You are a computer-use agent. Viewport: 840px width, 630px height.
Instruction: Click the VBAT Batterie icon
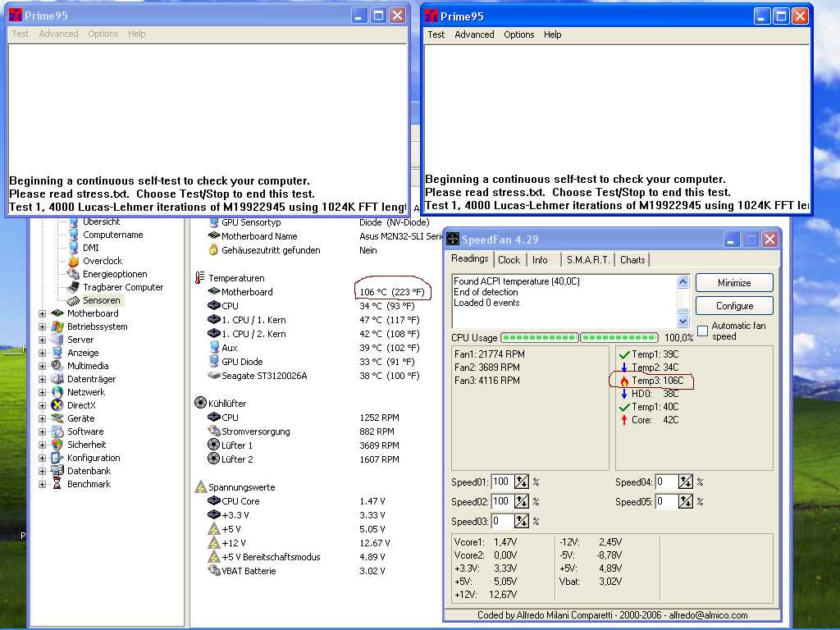pyautogui.click(x=214, y=570)
